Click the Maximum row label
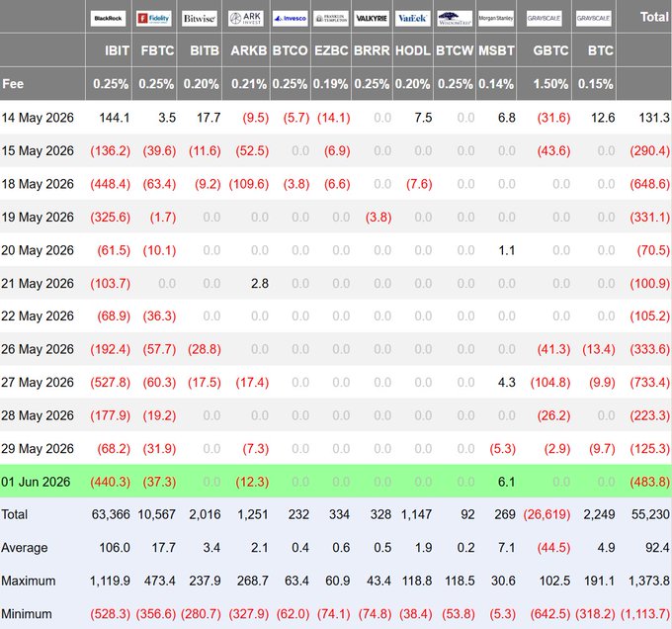Image resolution: width=672 pixels, height=629 pixels. click(x=29, y=581)
